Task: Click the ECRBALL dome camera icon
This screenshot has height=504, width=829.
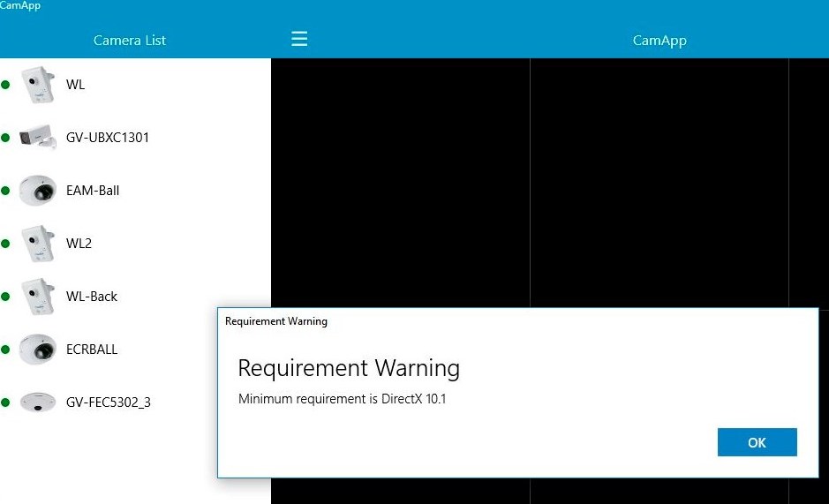Action: pyautogui.click(x=38, y=349)
